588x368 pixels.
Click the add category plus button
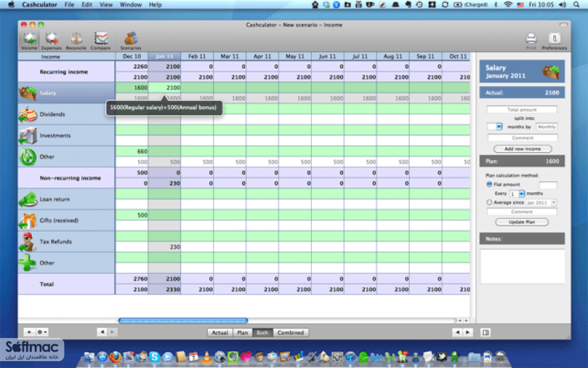pos(29,333)
